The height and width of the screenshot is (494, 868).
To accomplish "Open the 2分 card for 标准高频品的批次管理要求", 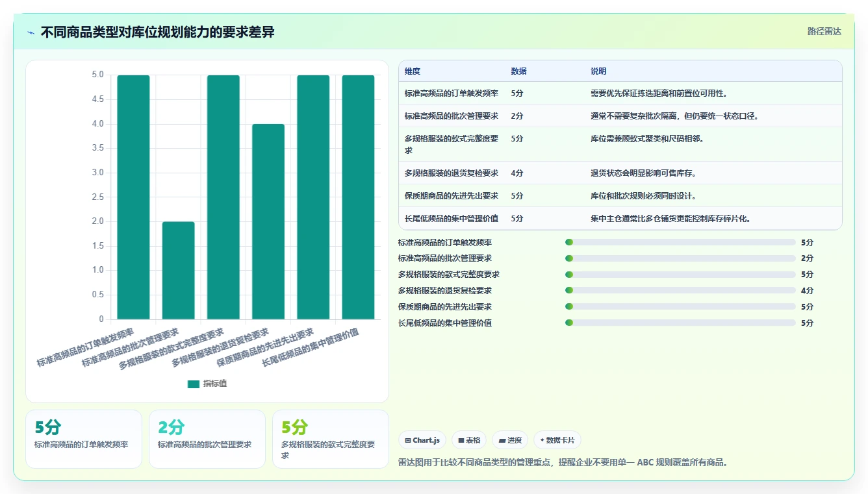I will point(207,439).
